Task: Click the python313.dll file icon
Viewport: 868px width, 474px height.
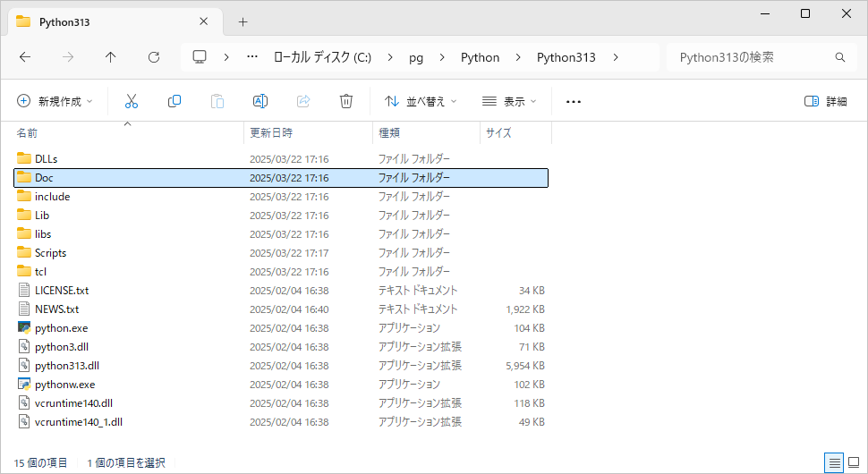Action: (24, 365)
